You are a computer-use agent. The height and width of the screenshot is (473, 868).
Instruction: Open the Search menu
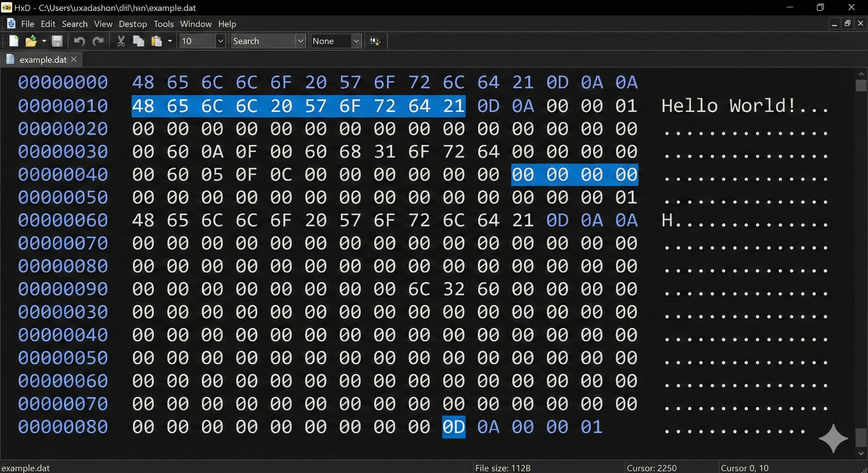[x=75, y=24]
